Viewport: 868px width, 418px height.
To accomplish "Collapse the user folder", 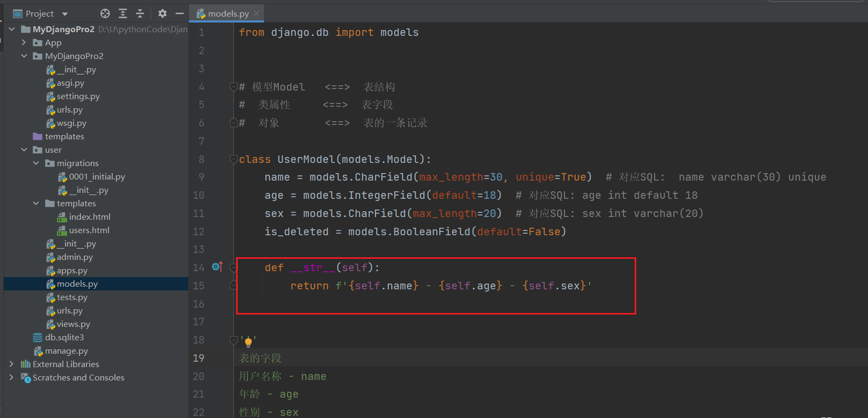I will point(24,150).
